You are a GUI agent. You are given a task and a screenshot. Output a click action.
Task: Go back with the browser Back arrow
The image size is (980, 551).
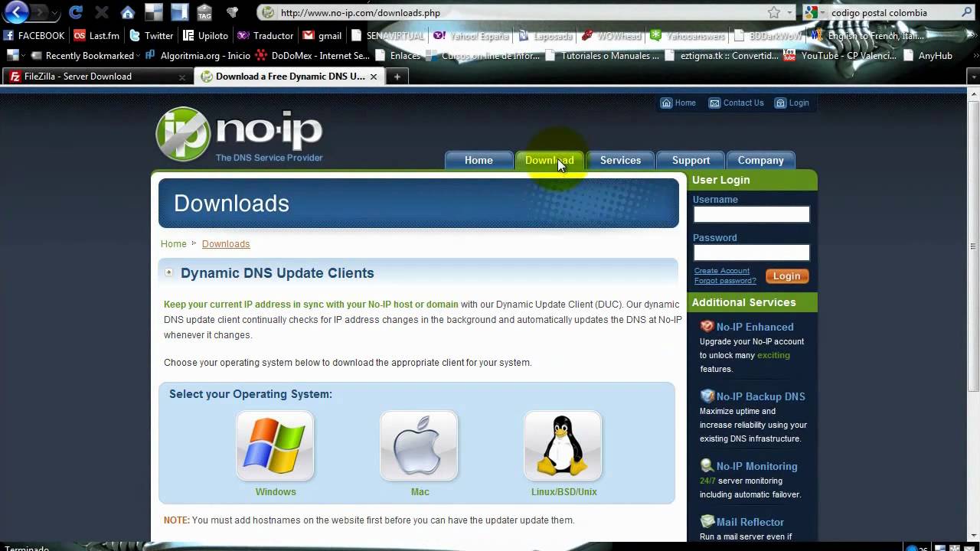pyautogui.click(x=16, y=11)
